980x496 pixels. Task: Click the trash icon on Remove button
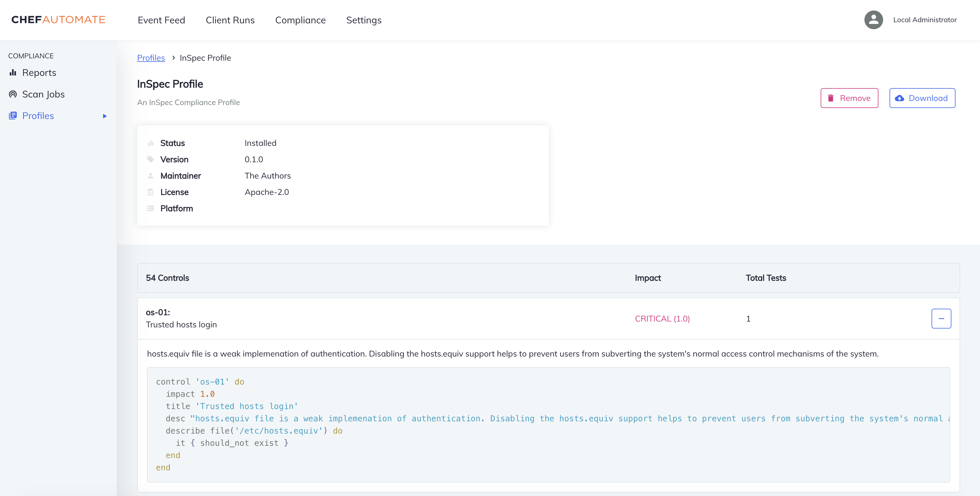click(831, 98)
